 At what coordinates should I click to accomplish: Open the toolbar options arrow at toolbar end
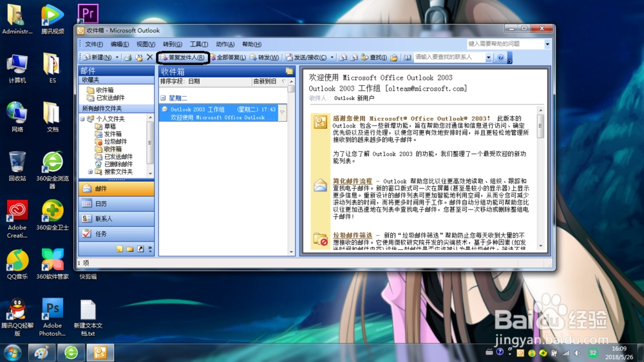(509, 57)
